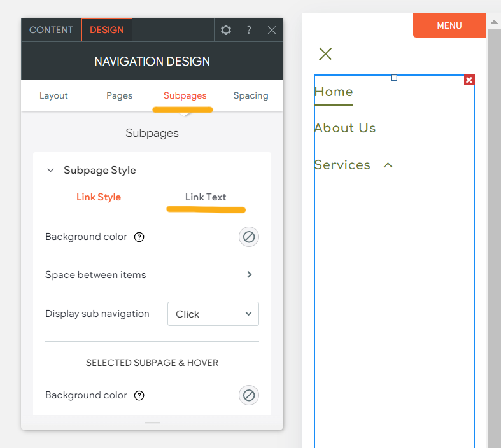
Task: Pick selected subpage hover Background color swatch
Action: pyautogui.click(x=249, y=396)
